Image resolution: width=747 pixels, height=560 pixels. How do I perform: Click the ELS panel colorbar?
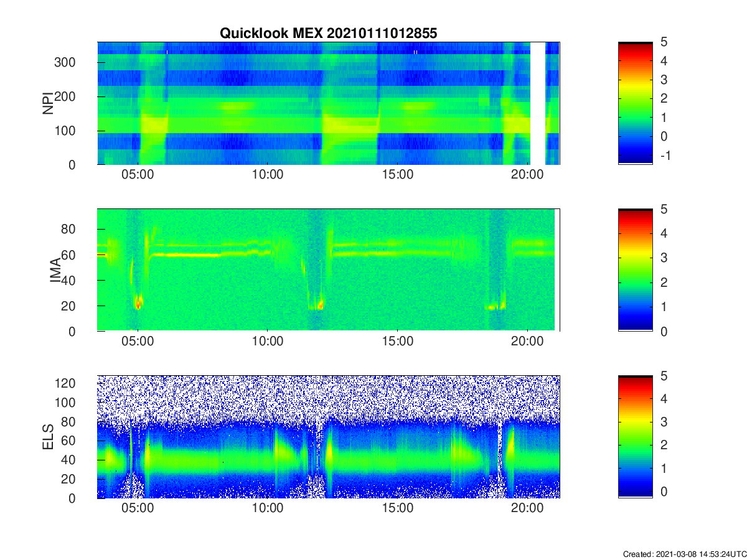click(x=636, y=437)
